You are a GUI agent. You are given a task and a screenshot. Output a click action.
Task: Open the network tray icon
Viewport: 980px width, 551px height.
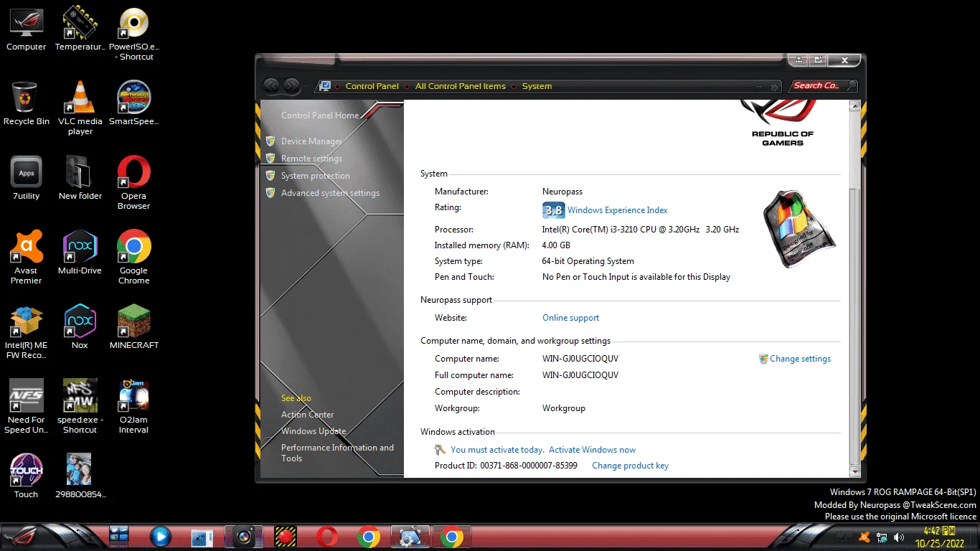(x=882, y=537)
